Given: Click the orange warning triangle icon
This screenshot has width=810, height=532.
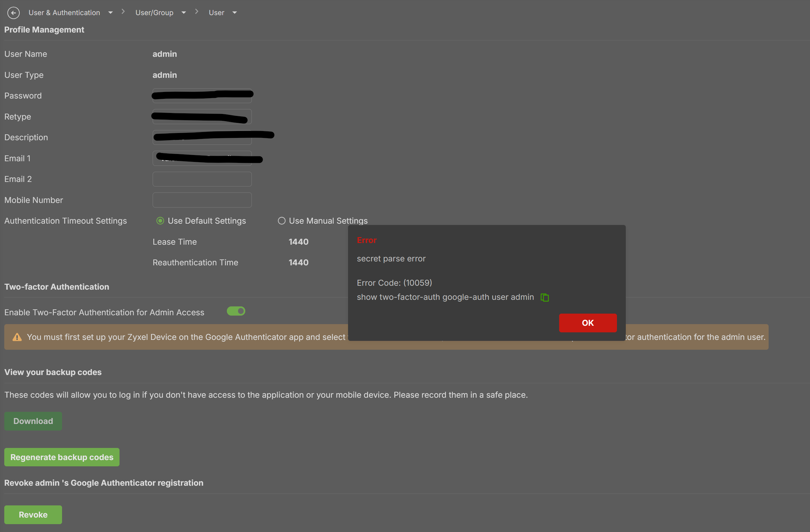Looking at the screenshot, I should click(17, 337).
